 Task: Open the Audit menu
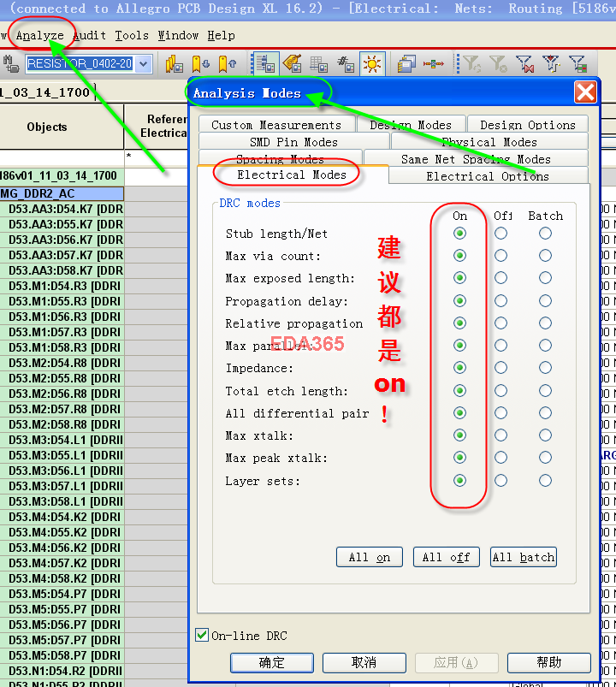[89, 35]
